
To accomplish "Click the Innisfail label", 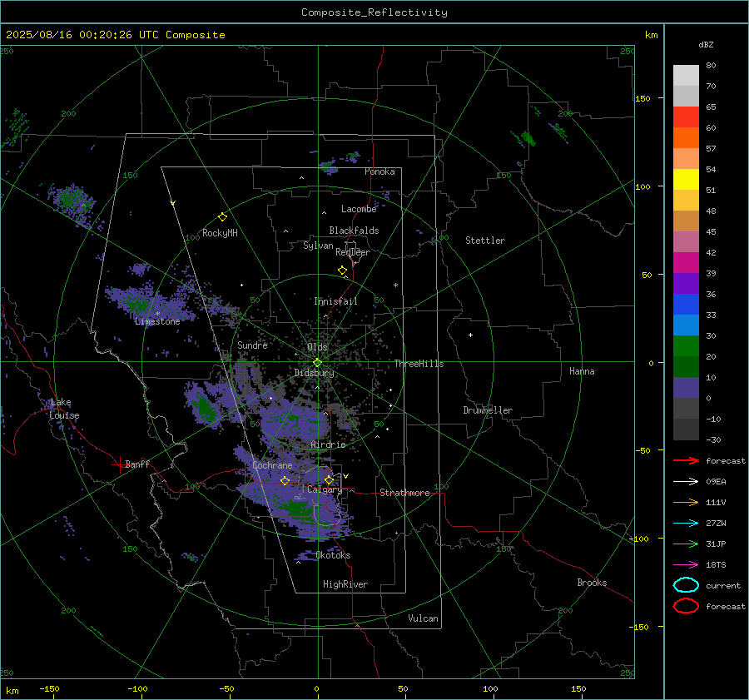I will coord(335,301).
